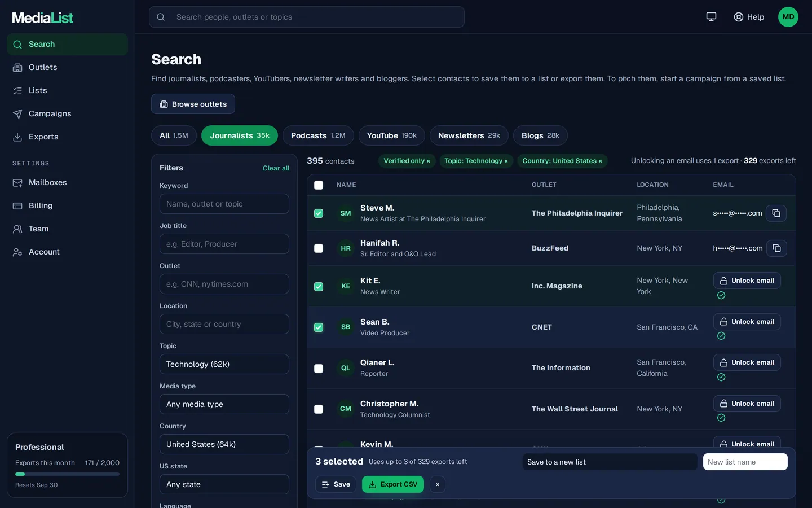This screenshot has height=508, width=812.
Task: Uncheck the Steve M. row checkbox
Action: pos(319,213)
